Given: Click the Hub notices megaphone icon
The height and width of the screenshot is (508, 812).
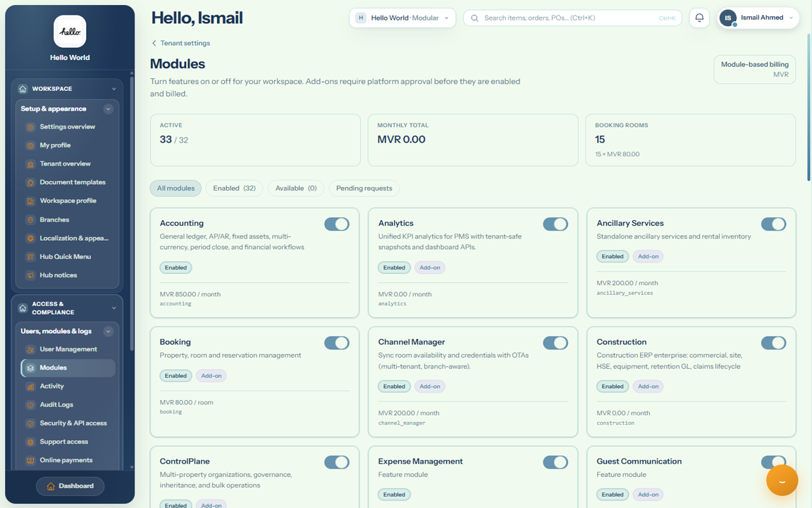Looking at the screenshot, I should point(30,275).
